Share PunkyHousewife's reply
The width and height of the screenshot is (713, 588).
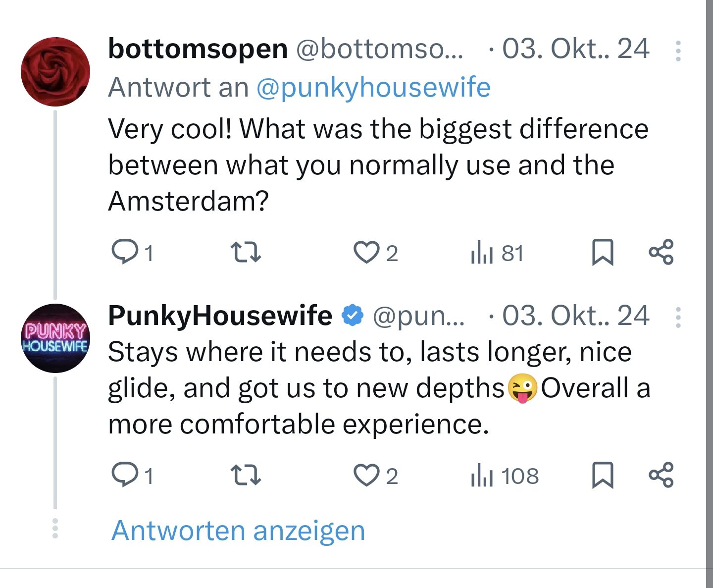(x=661, y=475)
